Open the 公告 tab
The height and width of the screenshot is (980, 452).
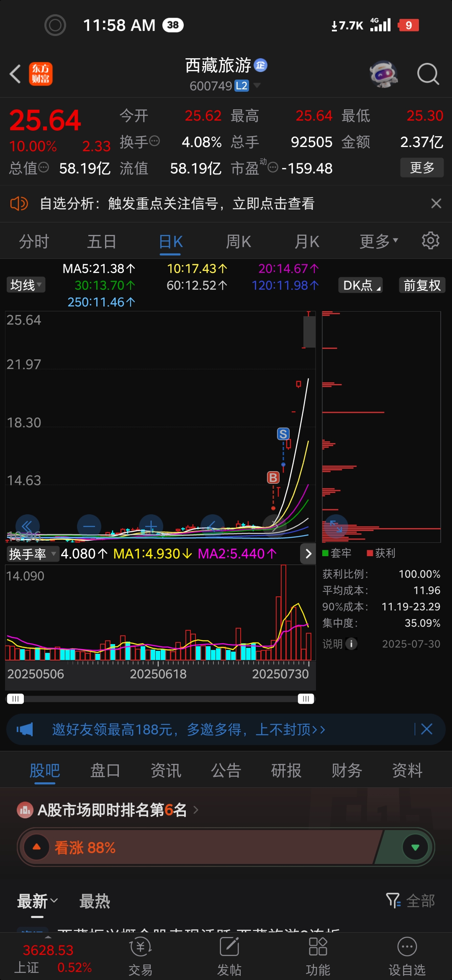pyautogui.click(x=226, y=770)
